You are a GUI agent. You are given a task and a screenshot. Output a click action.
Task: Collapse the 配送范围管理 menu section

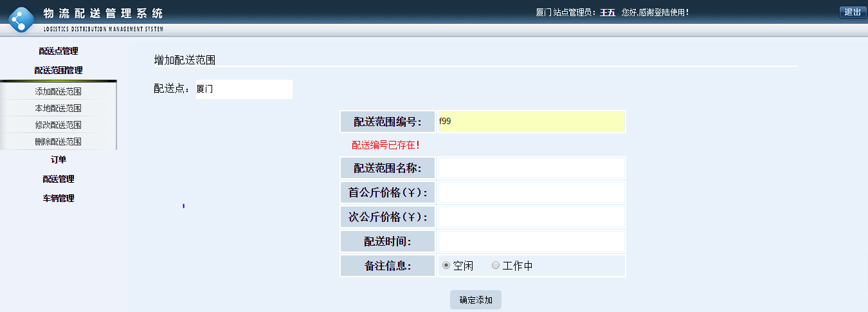(59, 70)
